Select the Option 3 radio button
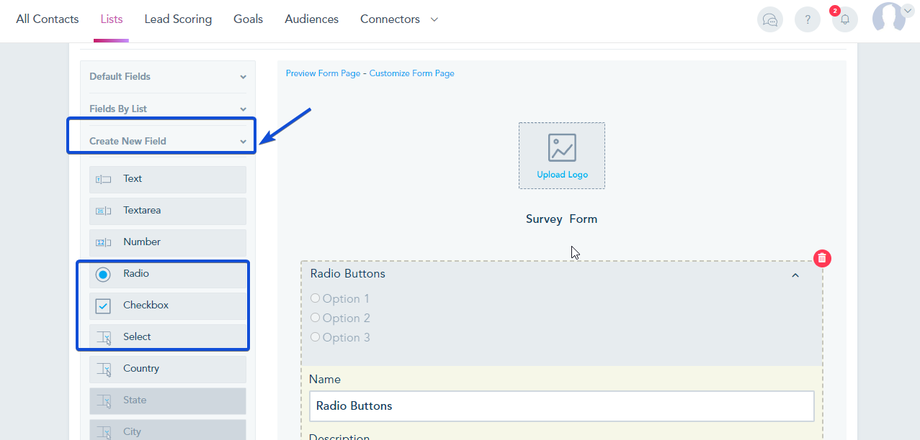This screenshot has width=920, height=440. point(316,337)
